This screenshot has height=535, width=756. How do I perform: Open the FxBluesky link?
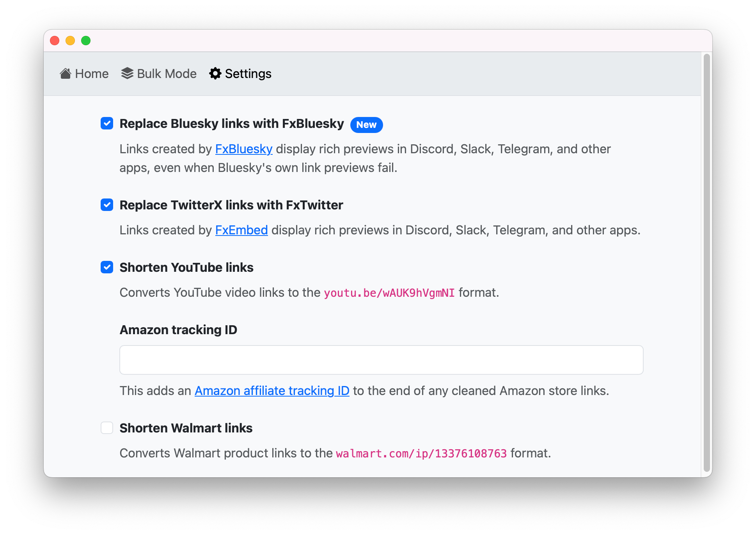pos(243,149)
